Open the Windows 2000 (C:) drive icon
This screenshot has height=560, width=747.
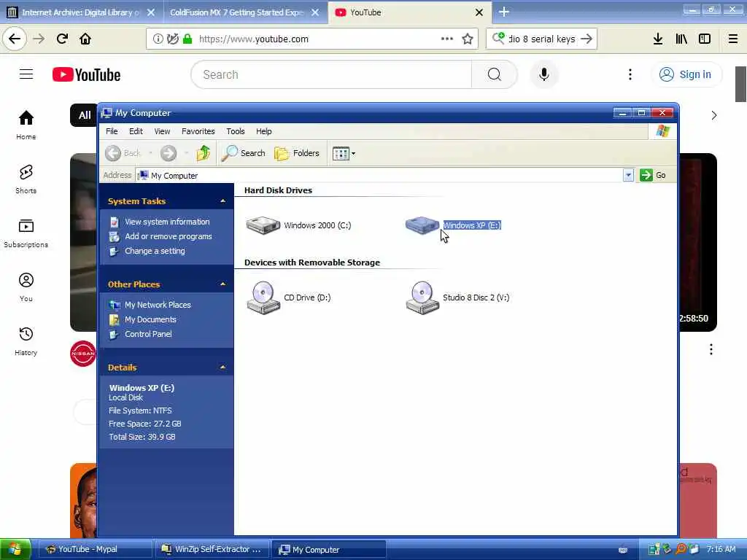263,225
